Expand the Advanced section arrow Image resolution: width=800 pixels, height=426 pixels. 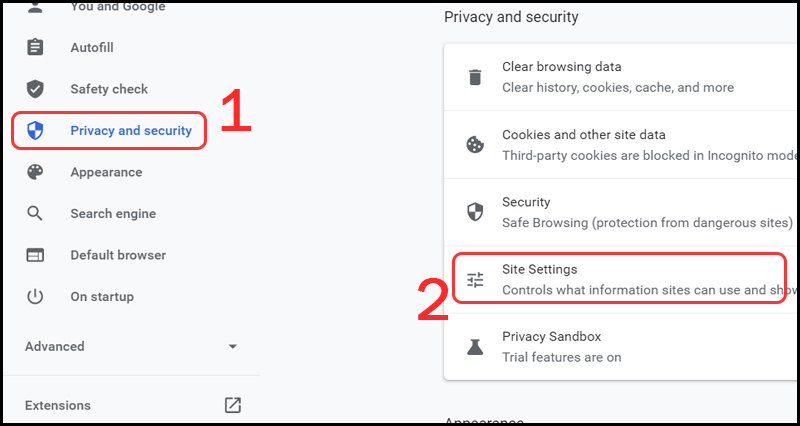pyautogui.click(x=232, y=347)
